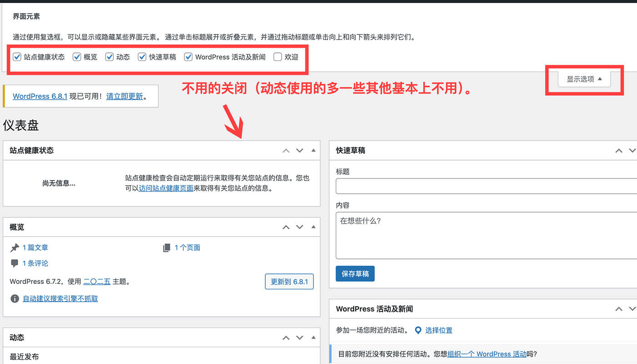The height and width of the screenshot is (364, 637).
Task: Uncheck the 概览 checkbox
Action: [x=77, y=57]
